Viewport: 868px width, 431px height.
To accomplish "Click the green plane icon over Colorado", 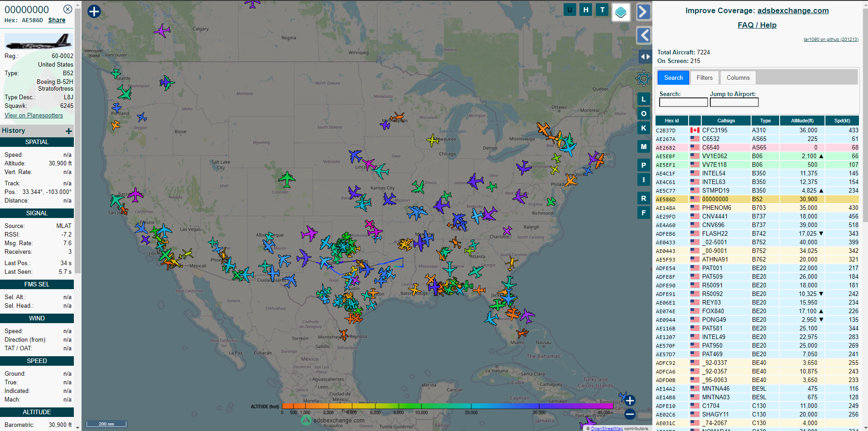I will click(286, 179).
